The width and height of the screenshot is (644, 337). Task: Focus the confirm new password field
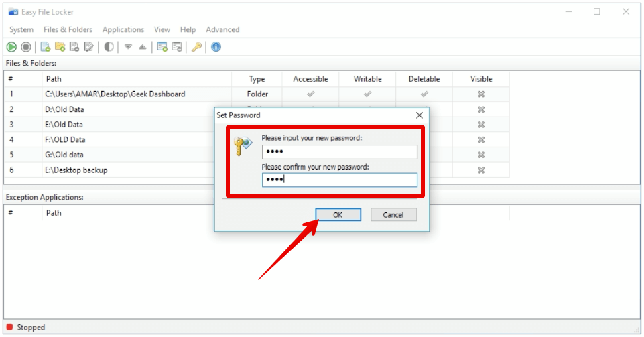pyautogui.click(x=340, y=180)
